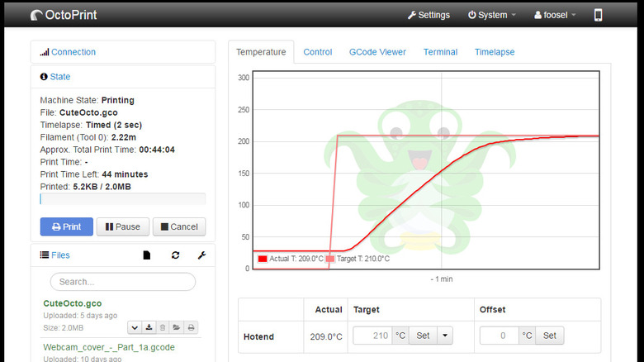
Task: Toggle Actual T series in graph legend
Action: (290, 259)
